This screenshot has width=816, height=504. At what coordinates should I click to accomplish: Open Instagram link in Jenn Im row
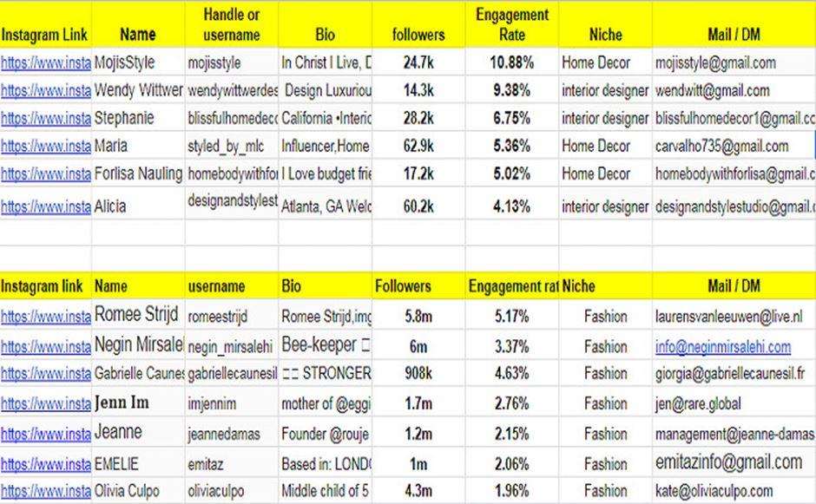pos(45,404)
